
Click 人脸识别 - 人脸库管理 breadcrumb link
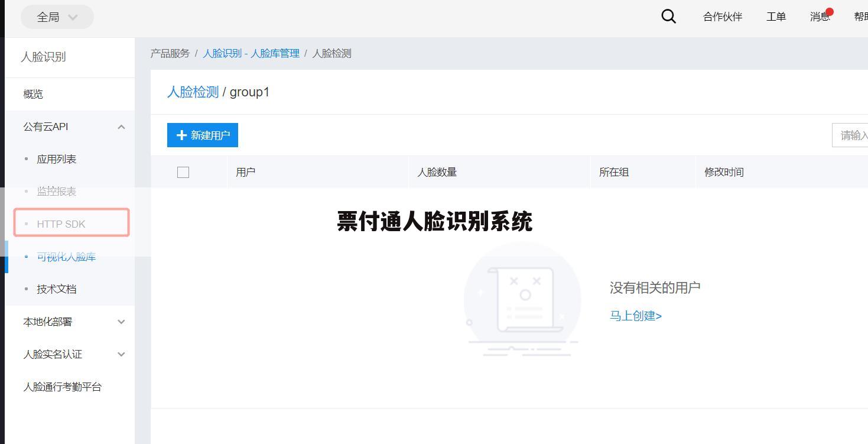pos(251,53)
